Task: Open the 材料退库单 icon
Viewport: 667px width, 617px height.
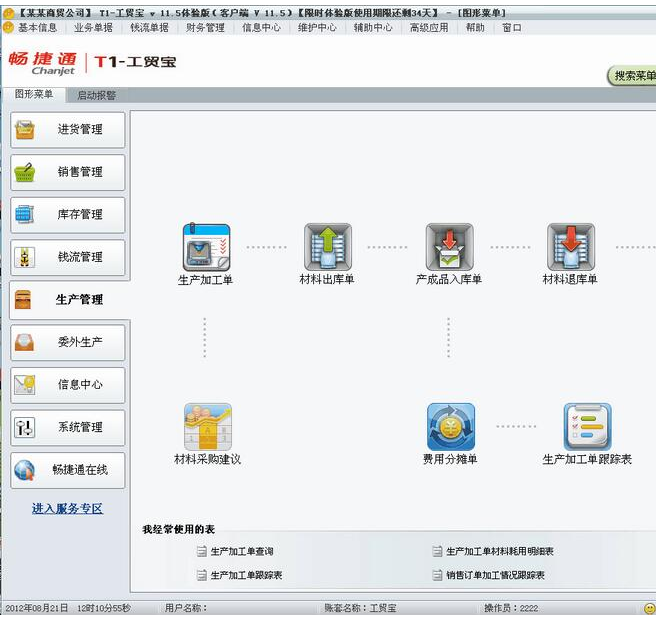Action: pos(570,247)
